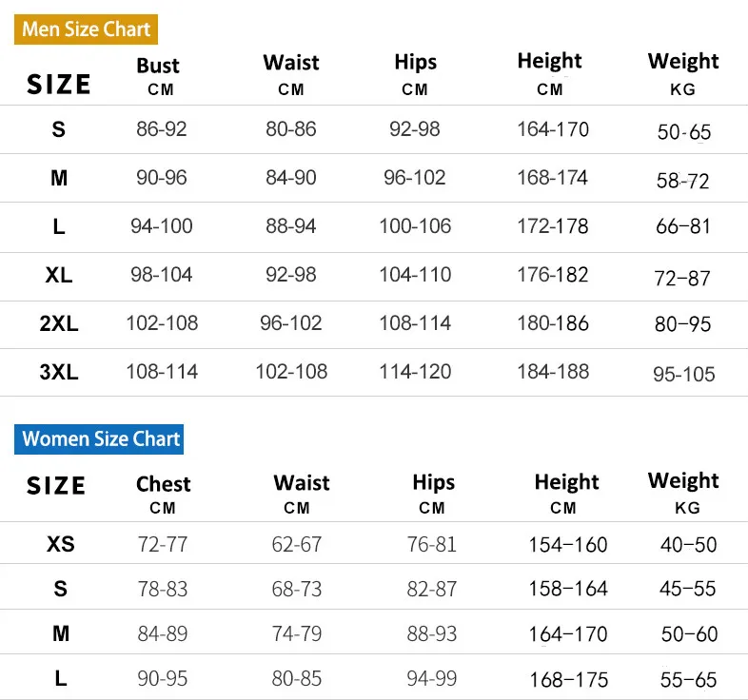Select the men's 2XL size label
Viewport: 748px width, 700px height.
point(59,323)
